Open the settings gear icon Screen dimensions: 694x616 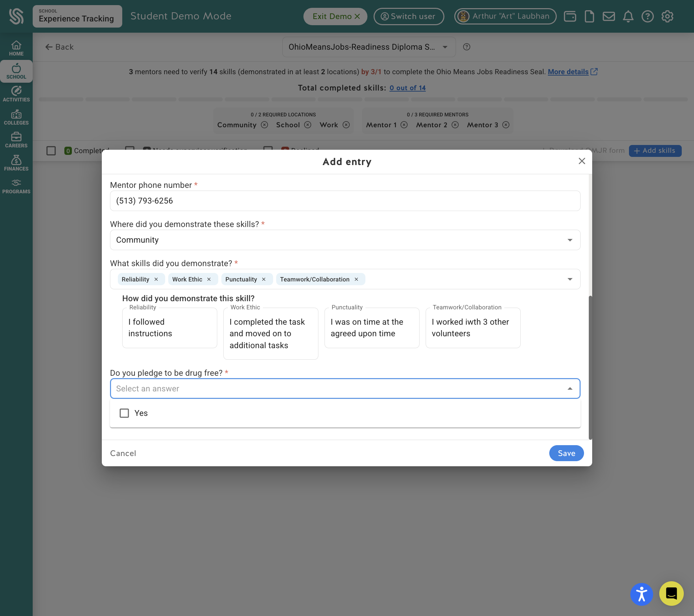[667, 16]
